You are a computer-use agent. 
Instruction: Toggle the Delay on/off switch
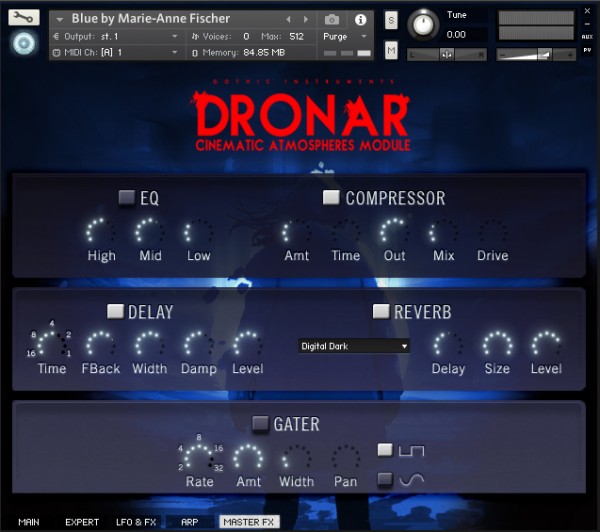point(115,311)
